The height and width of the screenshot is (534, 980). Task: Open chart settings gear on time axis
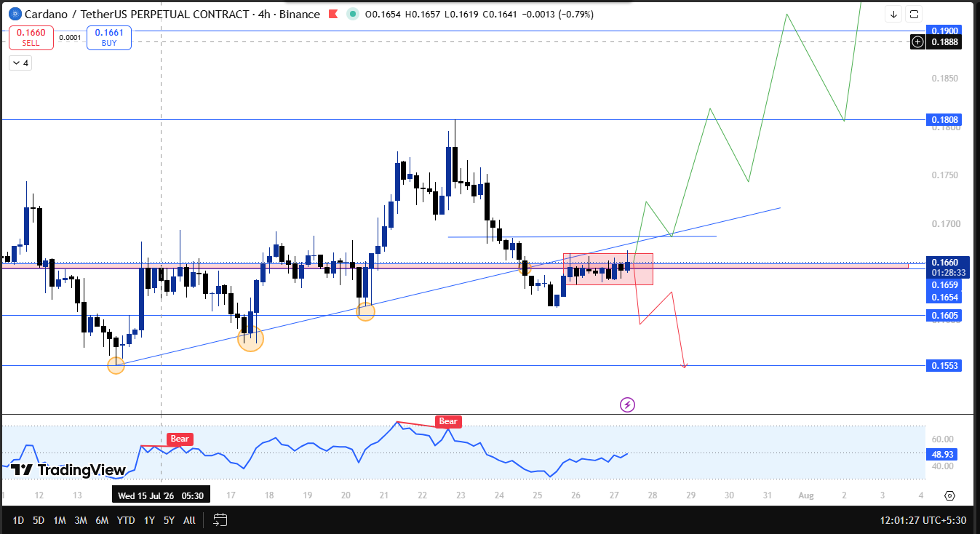(949, 495)
